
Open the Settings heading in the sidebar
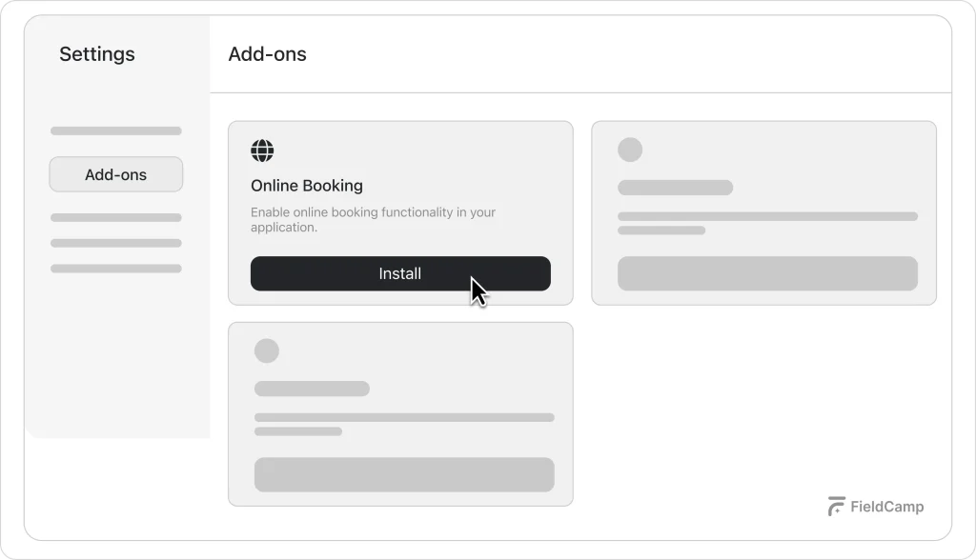[x=96, y=54]
